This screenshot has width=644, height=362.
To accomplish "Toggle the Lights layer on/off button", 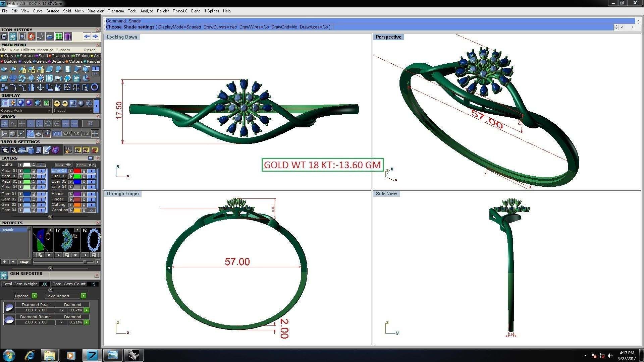I will coord(41,165).
